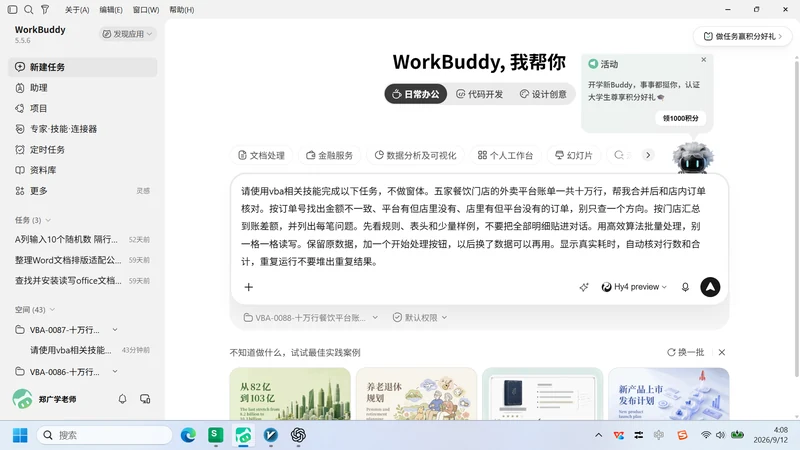The height and width of the screenshot is (450, 800).
Task: Open the 关于(A) menu
Action: coord(77,10)
